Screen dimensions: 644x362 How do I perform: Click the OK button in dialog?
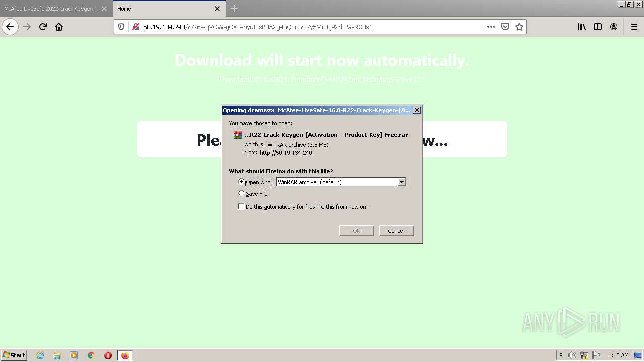356,230
